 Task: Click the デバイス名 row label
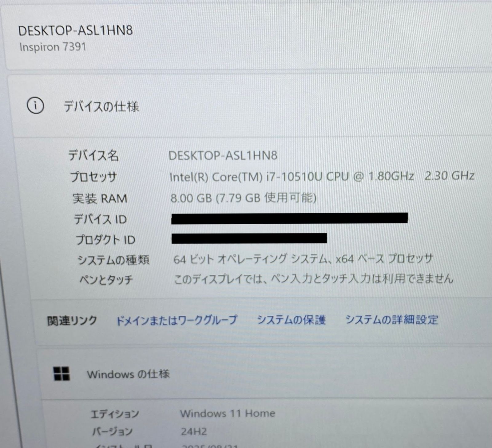(93, 156)
